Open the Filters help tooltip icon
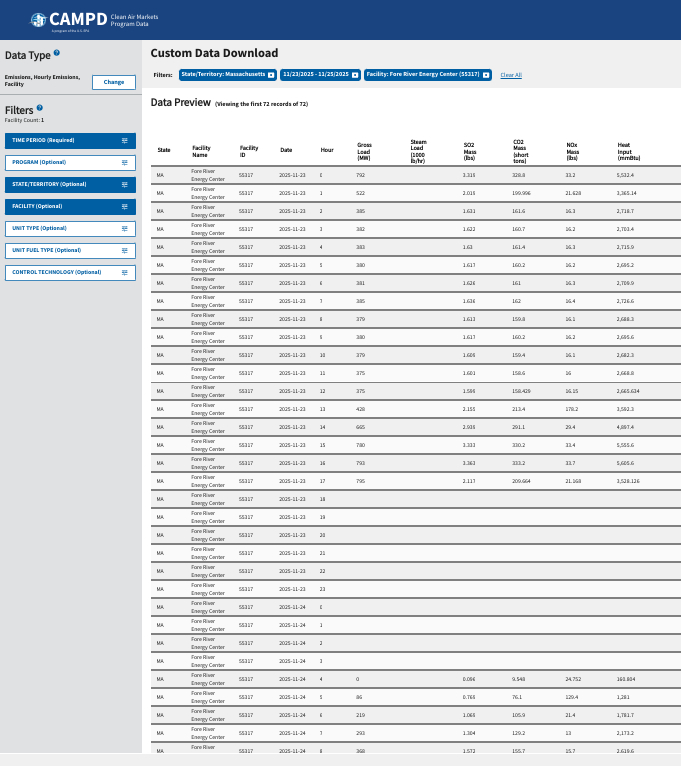The image size is (681, 766). pos(40,108)
